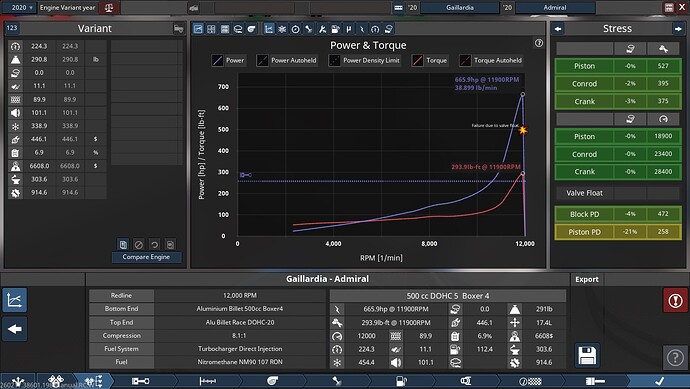Click the 665.9hp peak power point on graph
Image resolution: width=690 pixels, height=389 pixels.
coord(523,94)
